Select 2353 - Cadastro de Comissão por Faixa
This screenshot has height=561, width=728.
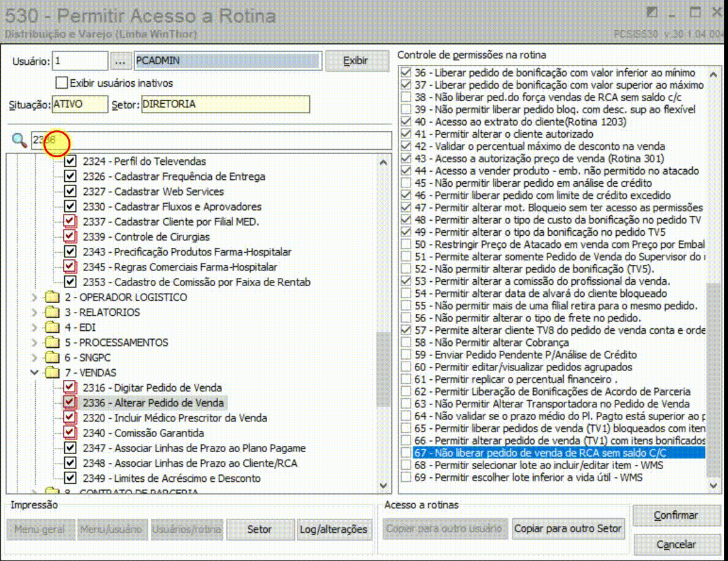[196, 282]
